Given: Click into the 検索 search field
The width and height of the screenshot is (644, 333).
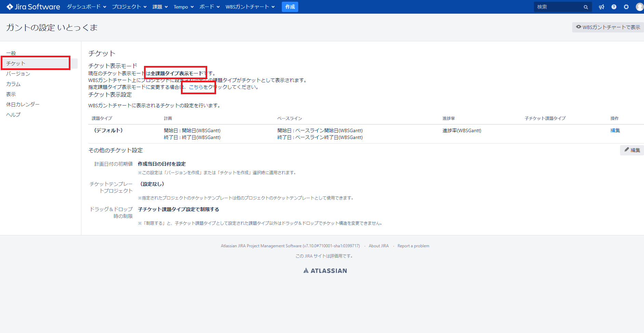Looking at the screenshot, I should (x=558, y=7).
